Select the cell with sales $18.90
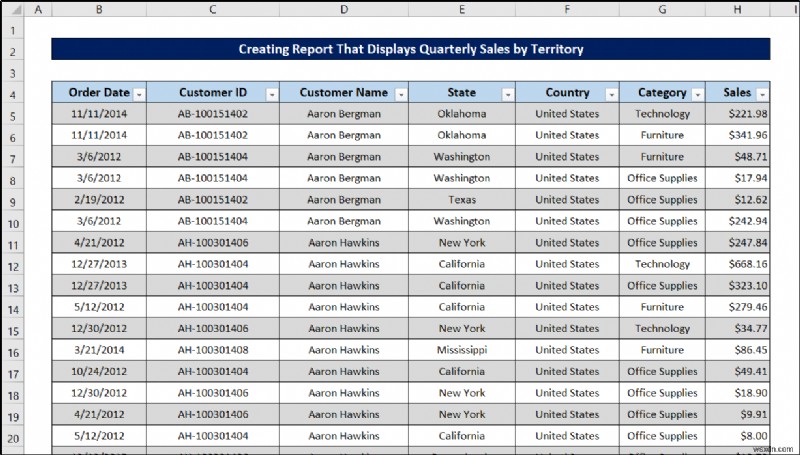The height and width of the screenshot is (455, 800). [x=738, y=393]
